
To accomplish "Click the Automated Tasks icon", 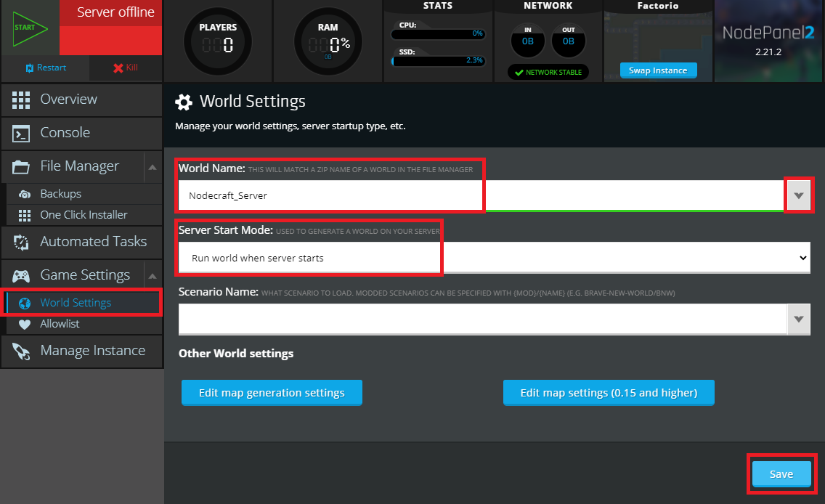I will (x=21, y=242).
